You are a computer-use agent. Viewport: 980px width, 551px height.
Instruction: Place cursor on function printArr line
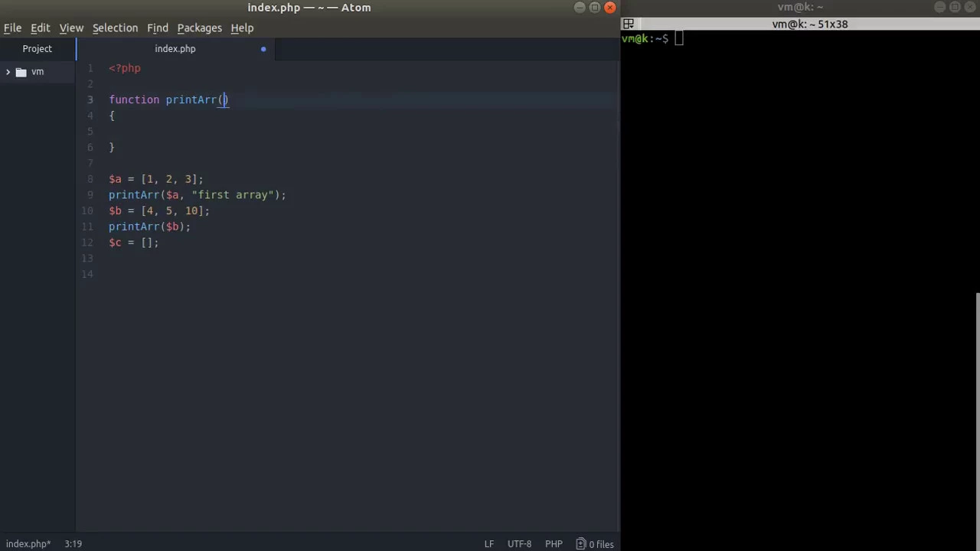click(168, 99)
